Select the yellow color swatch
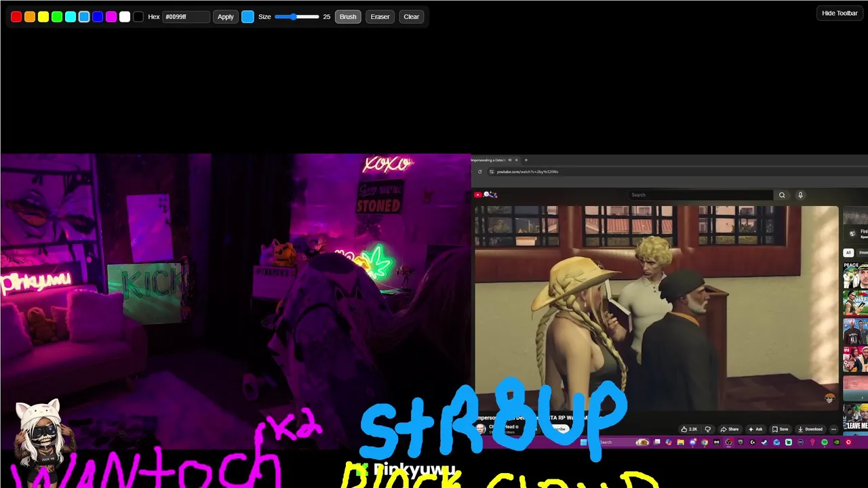The width and height of the screenshot is (868, 488). pos(43,16)
